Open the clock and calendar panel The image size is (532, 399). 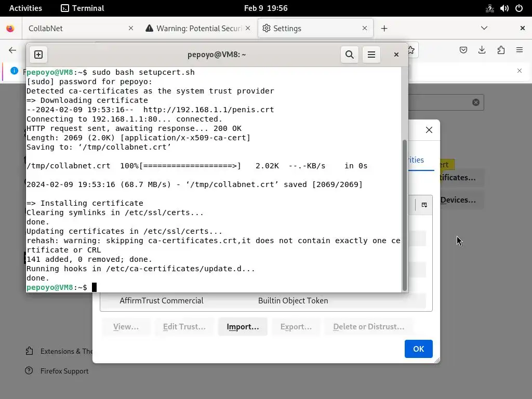click(265, 8)
